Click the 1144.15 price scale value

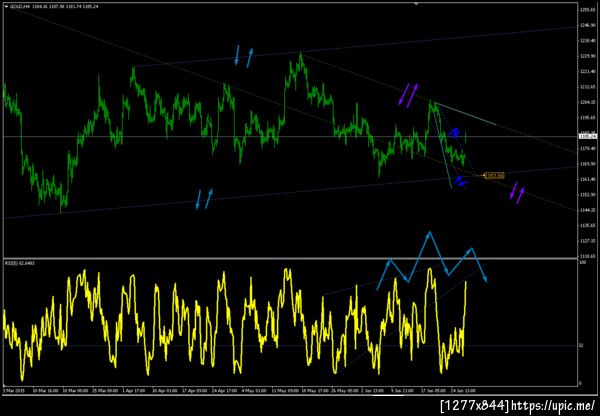click(588, 210)
